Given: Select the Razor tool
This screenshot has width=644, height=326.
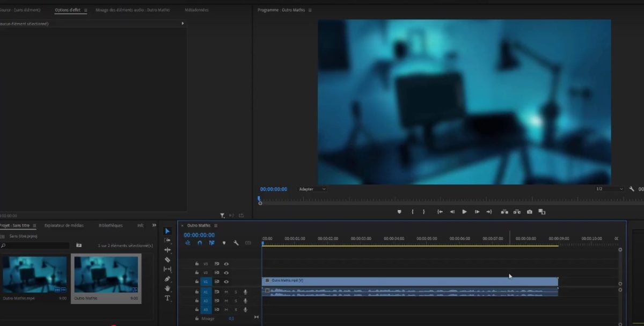Looking at the screenshot, I should pyautogui.click(x=167, y=260).
